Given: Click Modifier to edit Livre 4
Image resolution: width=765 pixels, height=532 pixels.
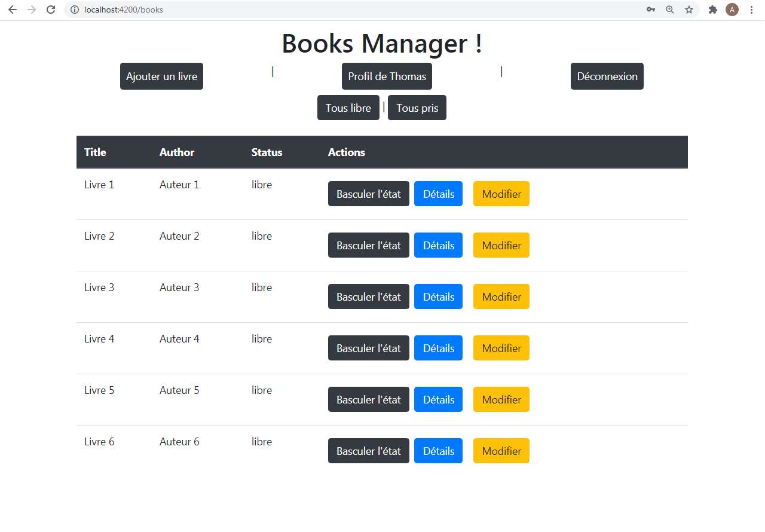Looking at the screenshot, I should (x=501, y=348).
